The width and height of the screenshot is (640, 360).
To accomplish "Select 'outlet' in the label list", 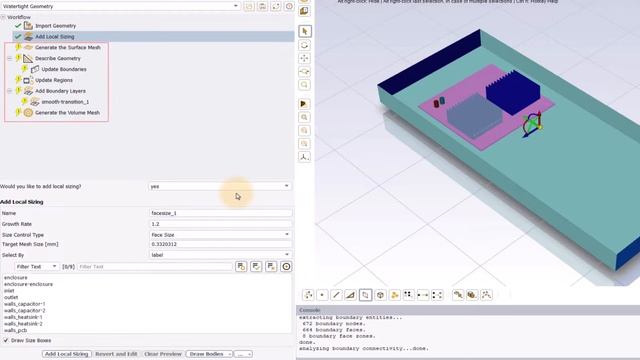I will coord(11,297).
